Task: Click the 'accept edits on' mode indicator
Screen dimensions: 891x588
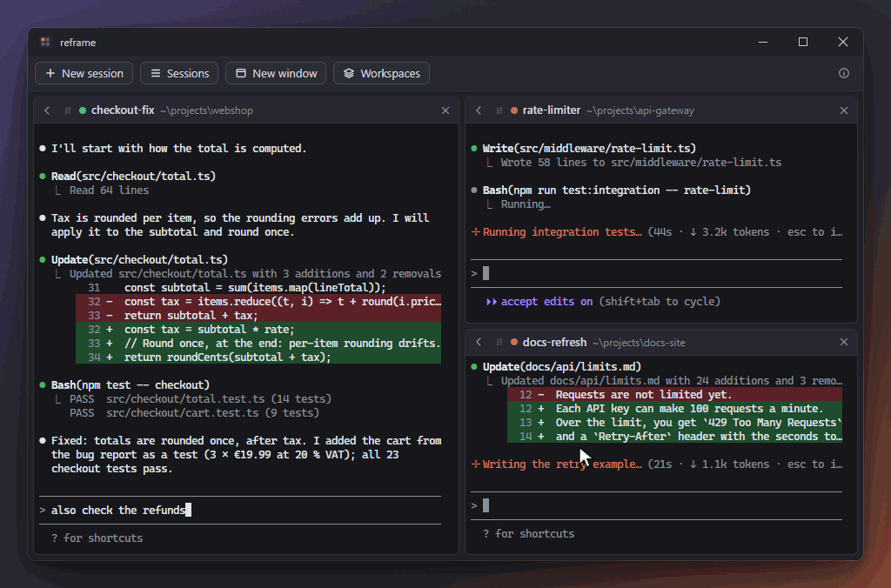Action: coord(539,302)
